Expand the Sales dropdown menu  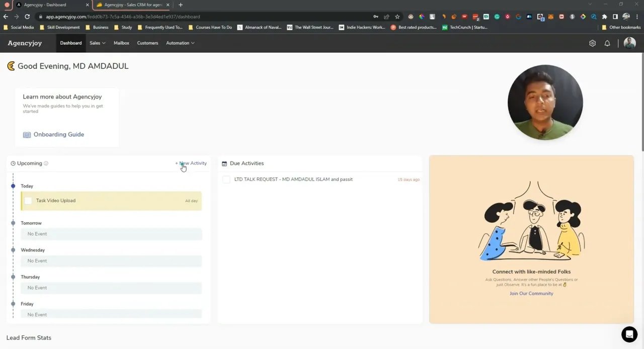coord(97,43)
